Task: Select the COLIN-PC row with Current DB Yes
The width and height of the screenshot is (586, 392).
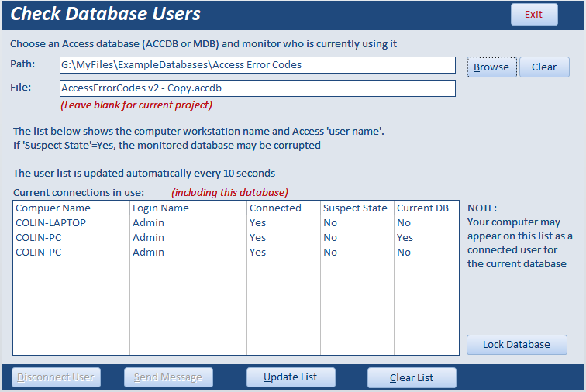Action: [236, 238]
